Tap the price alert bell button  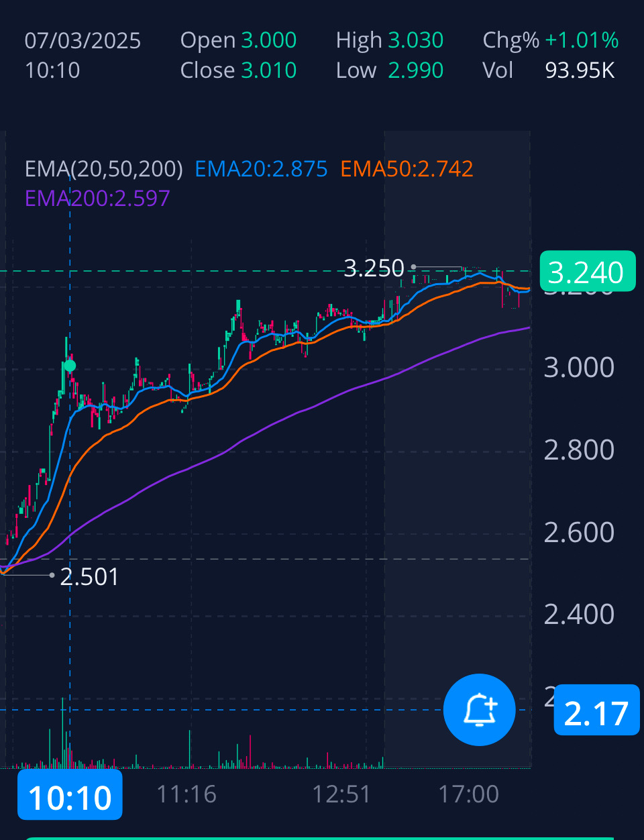pyautogui.click(x=480, y=710)
